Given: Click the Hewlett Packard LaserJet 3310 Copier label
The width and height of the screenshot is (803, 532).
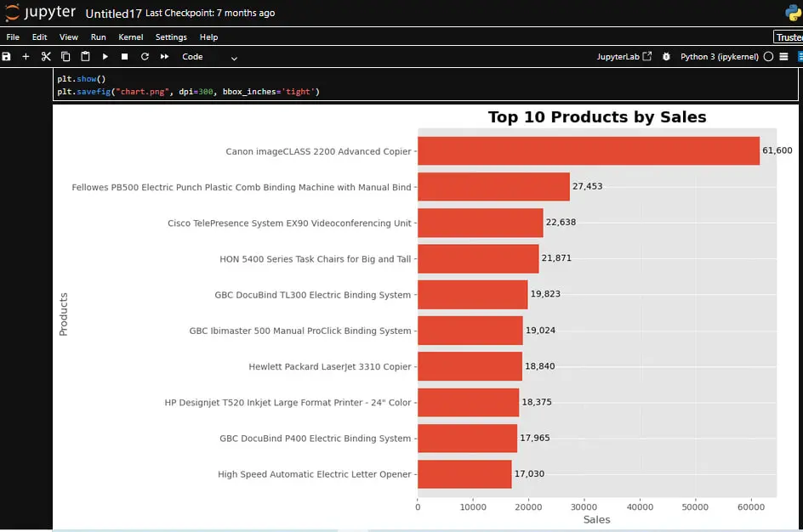Looking at the screenshot, I should pyautogui.click(x=330, y=366).
